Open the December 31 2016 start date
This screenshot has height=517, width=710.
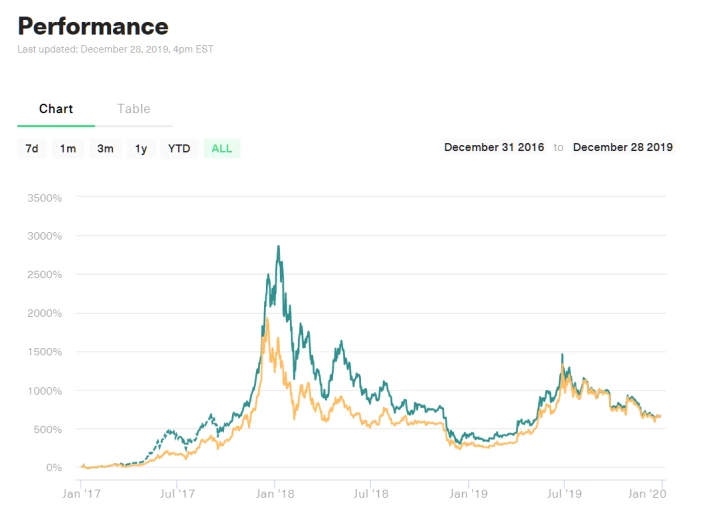(494, 147)
